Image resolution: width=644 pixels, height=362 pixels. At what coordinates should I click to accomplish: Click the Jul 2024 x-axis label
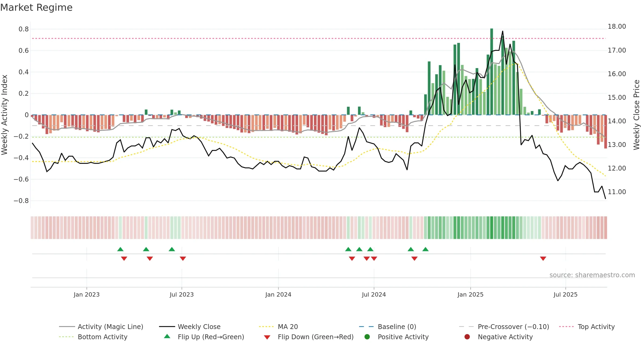374,294
